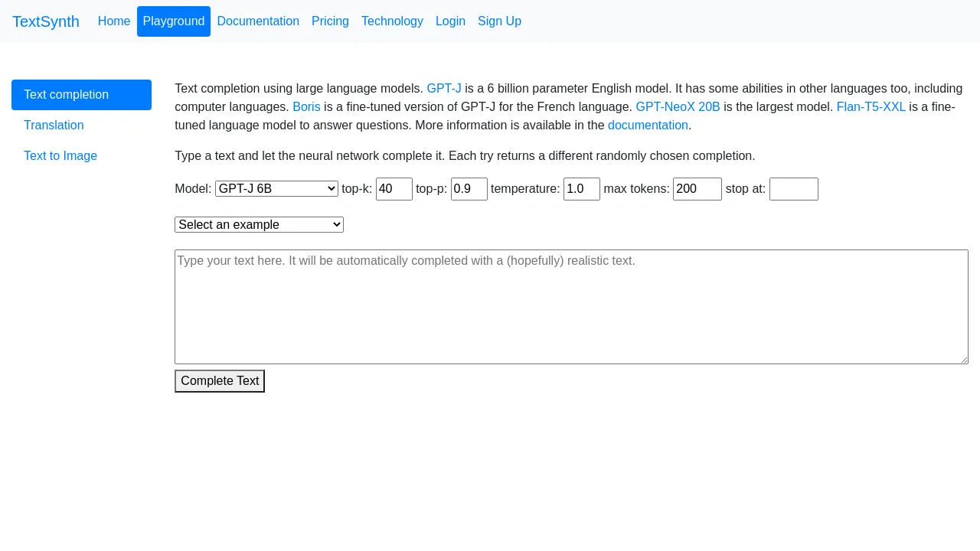The image size is (980, 551).
Task: Follow the Flan-T5-XXL link
Action: pos(871,107)
